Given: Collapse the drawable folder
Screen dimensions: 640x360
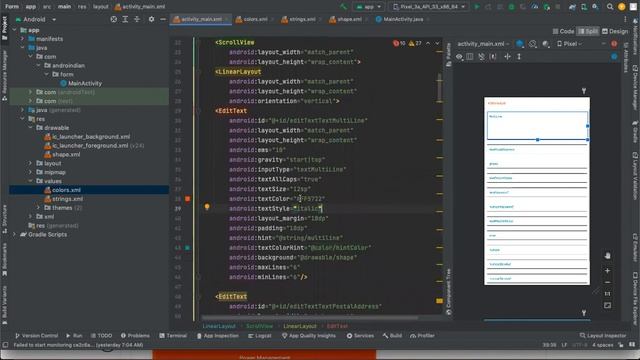Looking at the screenshot, I should 31,128.
